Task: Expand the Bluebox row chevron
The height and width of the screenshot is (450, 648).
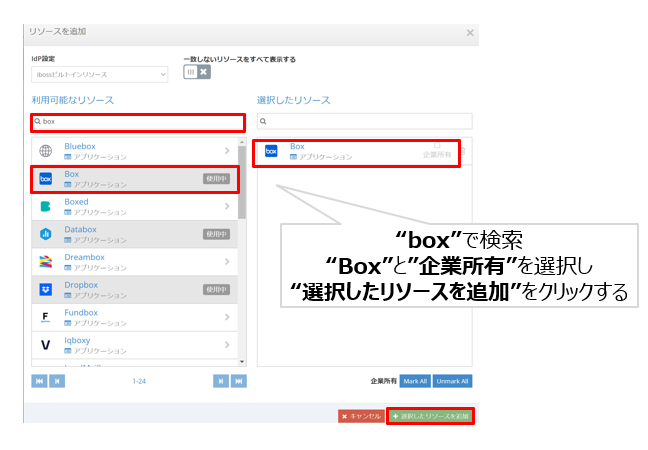Action: click(x=227, y=151)
